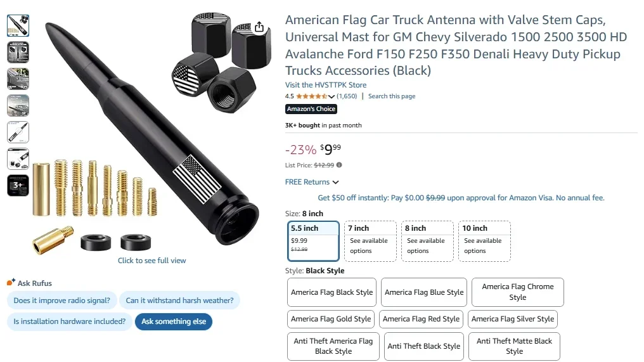Click the Search this page link
Viewport: 644px width, 362px height.
point(392,96)
